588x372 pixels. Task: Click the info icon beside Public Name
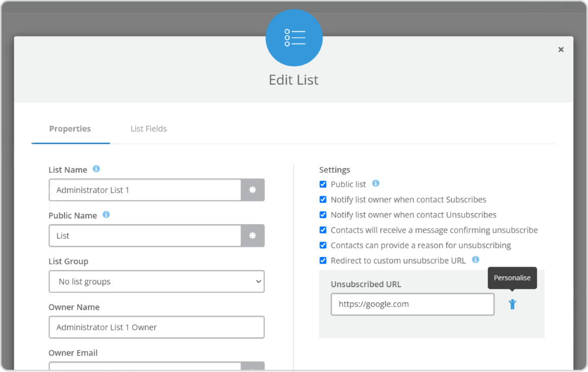[x=106, y=215]
